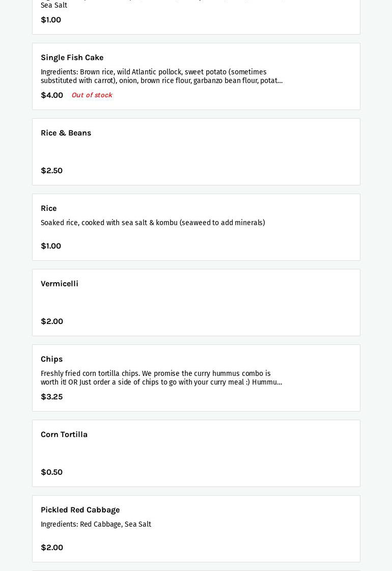
Task: Open the Single Fish Cake menu item
Action: point(72,58)
